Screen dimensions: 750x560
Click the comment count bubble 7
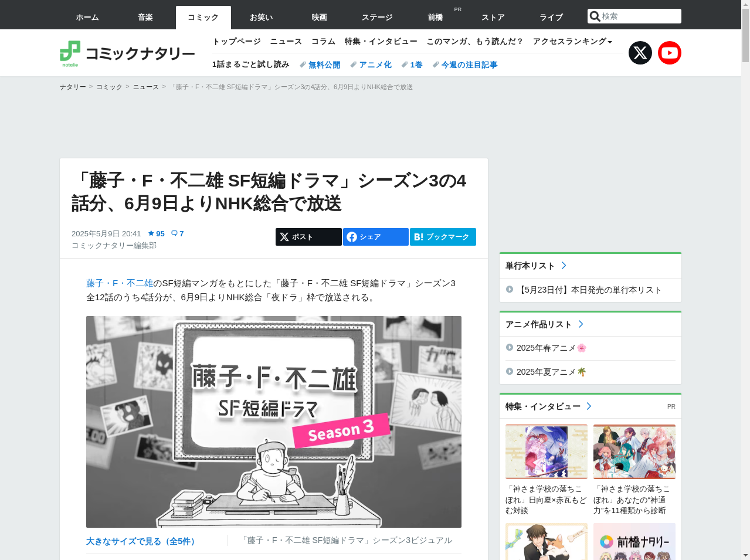(x=178, y=233)
